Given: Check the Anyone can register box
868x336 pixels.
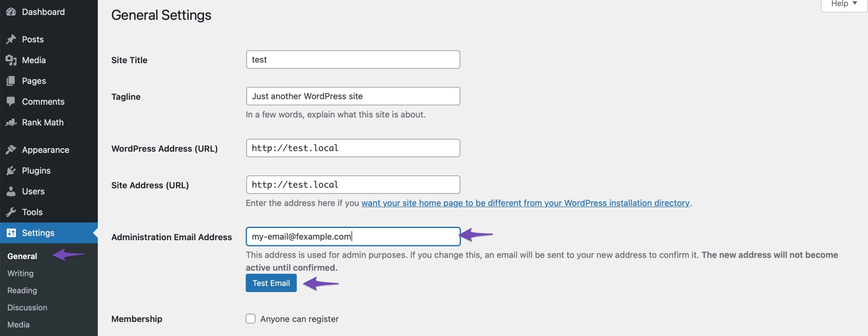Looking at the screenshot, I should point(250,318).
